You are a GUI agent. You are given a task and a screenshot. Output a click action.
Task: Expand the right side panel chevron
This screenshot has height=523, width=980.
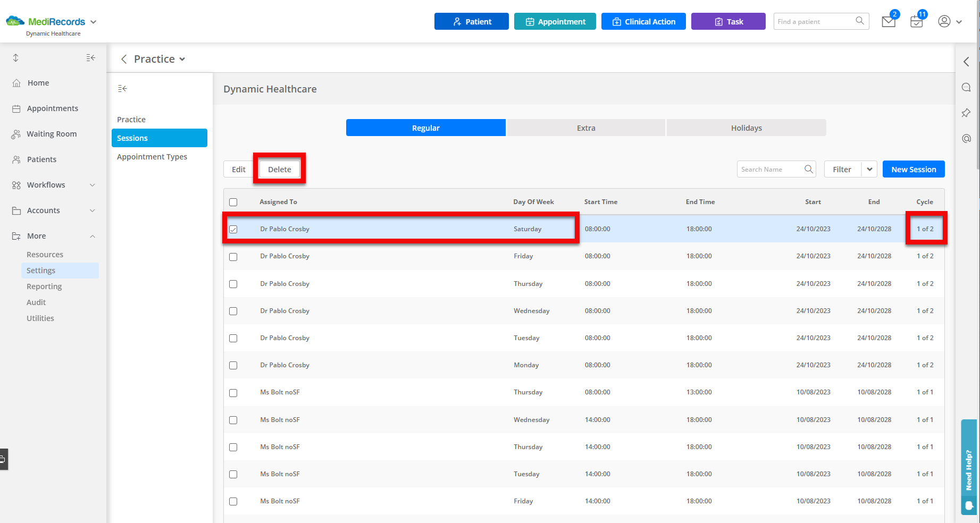(x=966, y=62)
